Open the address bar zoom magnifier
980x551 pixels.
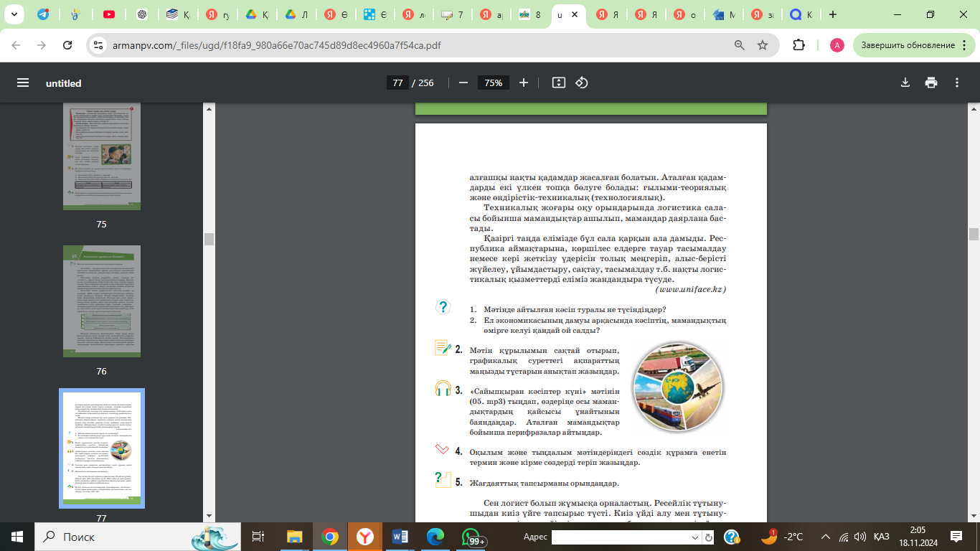pos(740,45)
